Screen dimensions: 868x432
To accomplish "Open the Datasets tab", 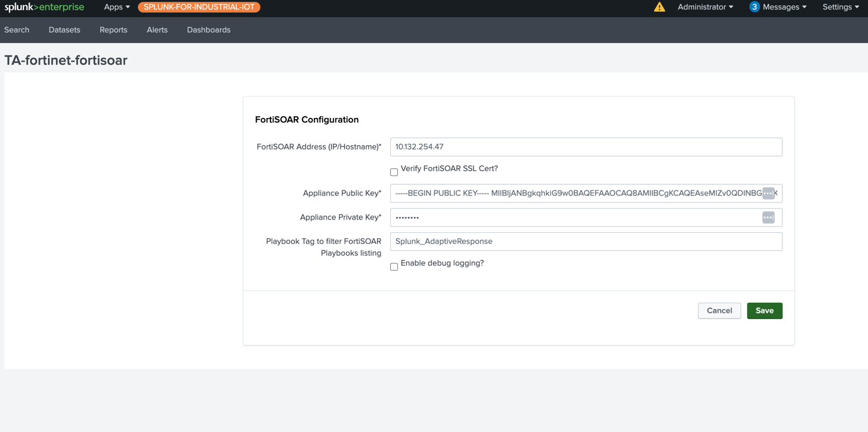I will [64, 30].
